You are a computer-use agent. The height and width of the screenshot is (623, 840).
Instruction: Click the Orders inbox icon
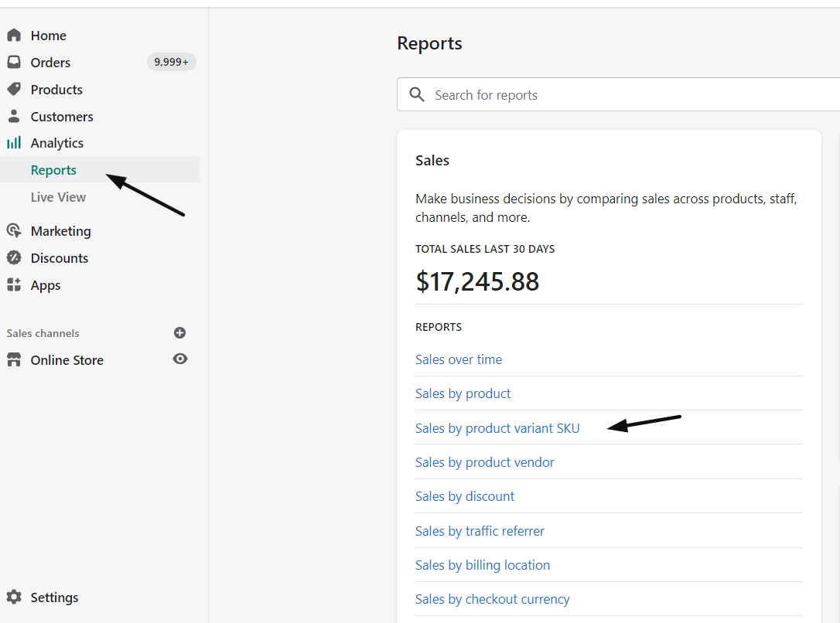pyautogui.click(x=14, y=63)
